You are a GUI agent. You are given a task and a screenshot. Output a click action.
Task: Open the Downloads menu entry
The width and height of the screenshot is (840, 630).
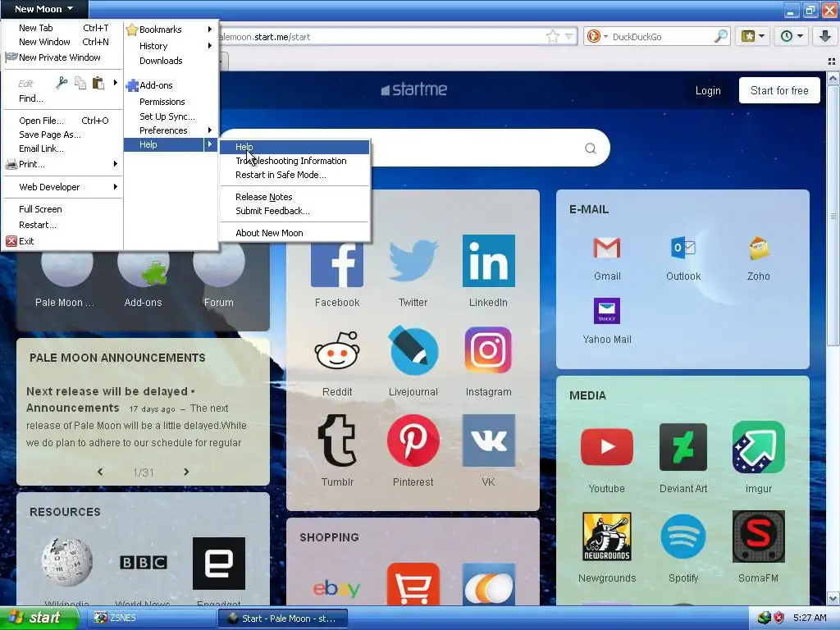[171, 61]
